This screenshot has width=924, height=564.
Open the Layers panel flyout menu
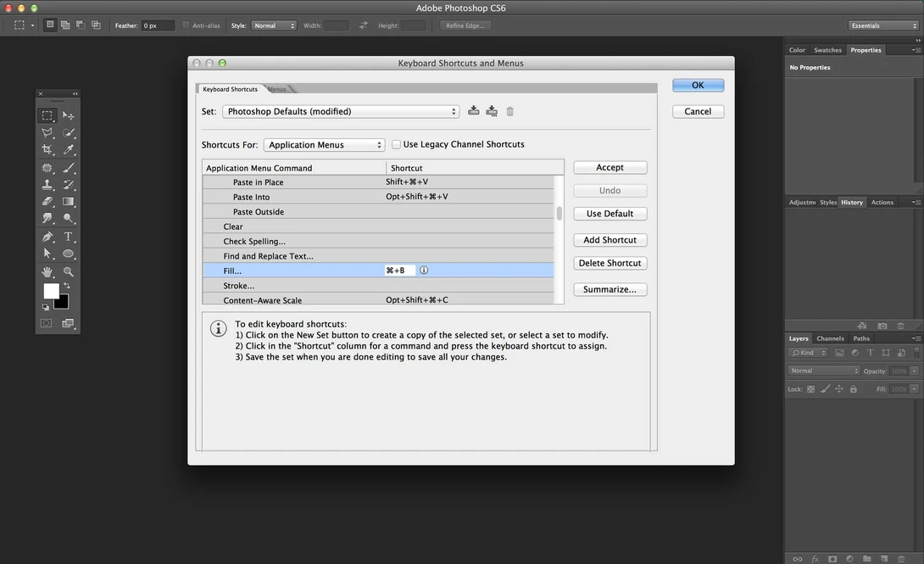coord(916,338)
